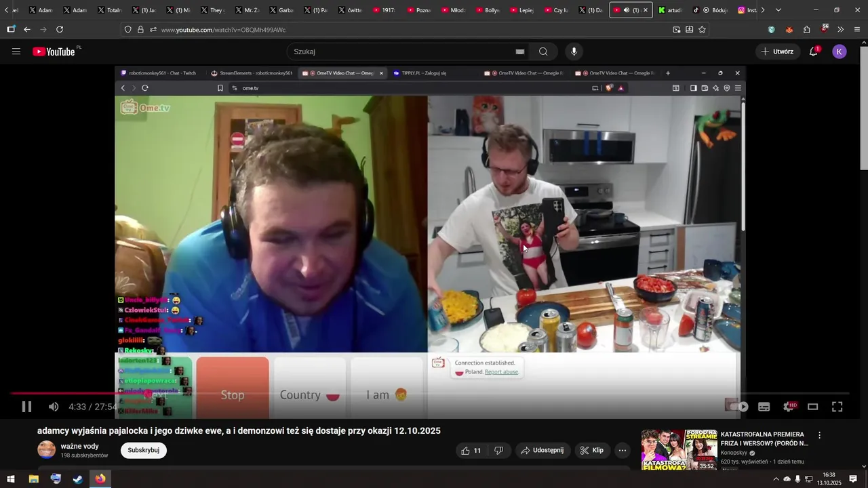Switch to the Totaln tab
Image resolution: width=868 pixels, height=488 pixels.
coord(110,10)
